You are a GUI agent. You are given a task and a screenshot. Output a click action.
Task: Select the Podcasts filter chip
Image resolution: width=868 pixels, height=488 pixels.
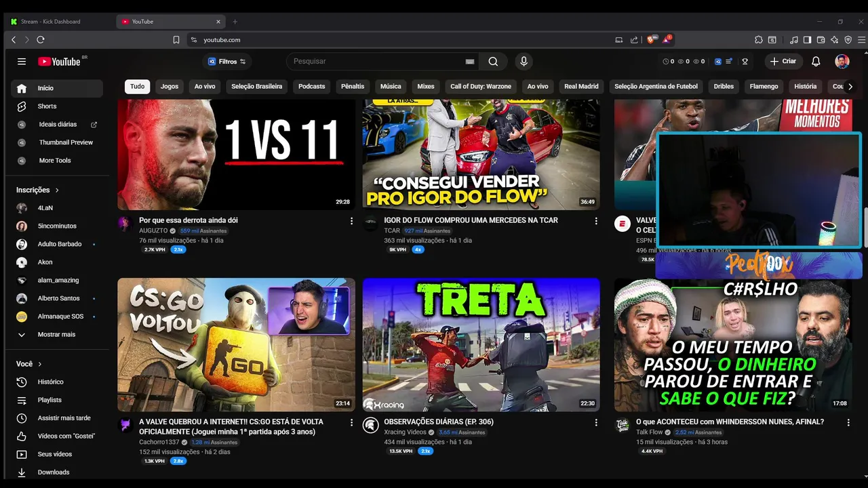312,87
